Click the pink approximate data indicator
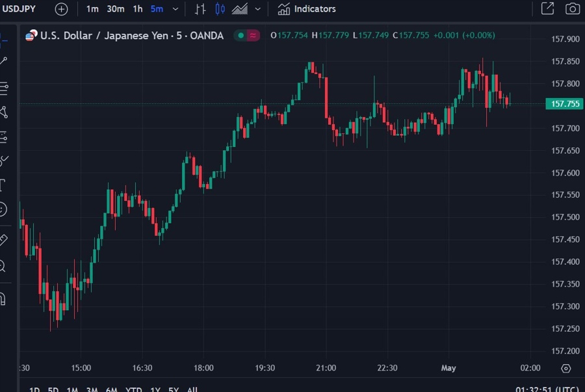The height and width of the screenshot is (392, 585). (253, 36)
